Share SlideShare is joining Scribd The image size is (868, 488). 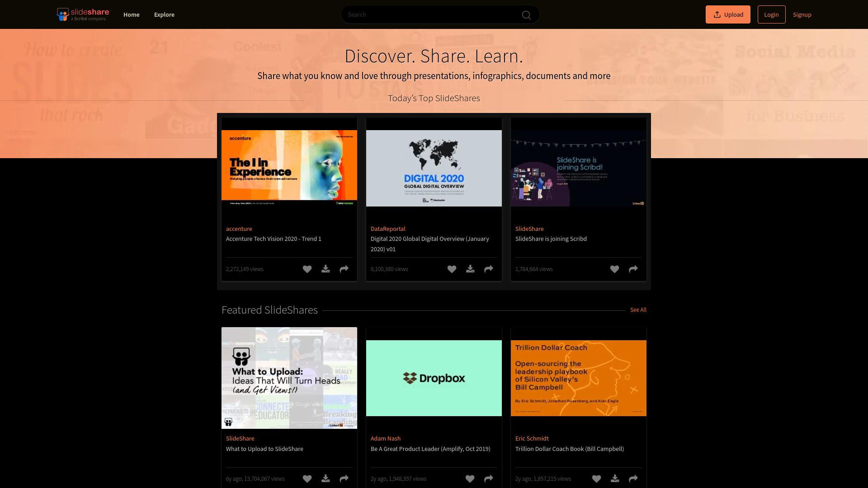coord(633,269)
